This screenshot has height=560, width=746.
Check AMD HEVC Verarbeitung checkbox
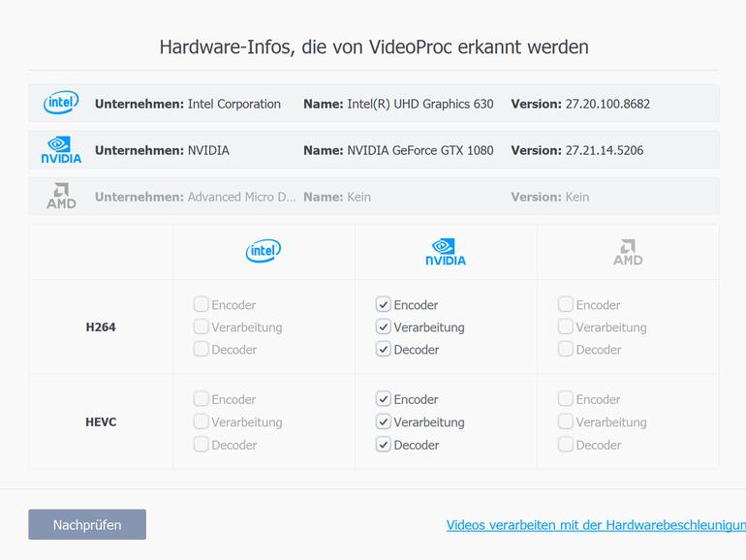pyautogui.click(x=565, y=421)
